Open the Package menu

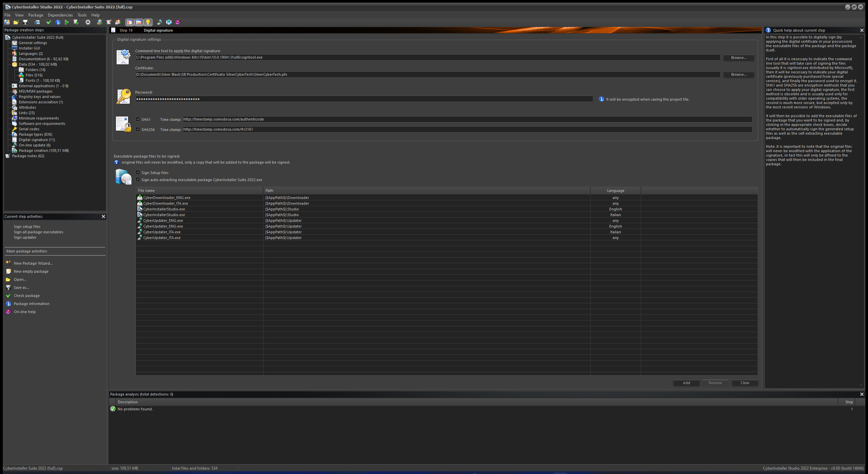click(36, 15)
